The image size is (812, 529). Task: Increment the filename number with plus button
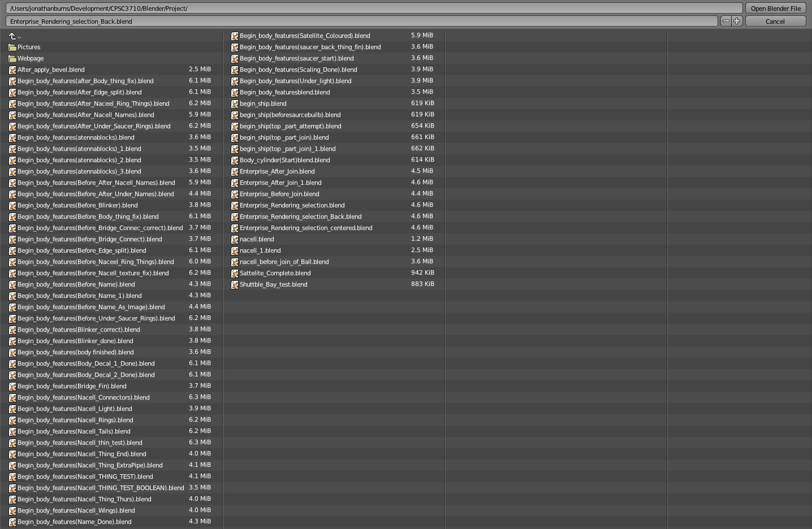[737, 21]
